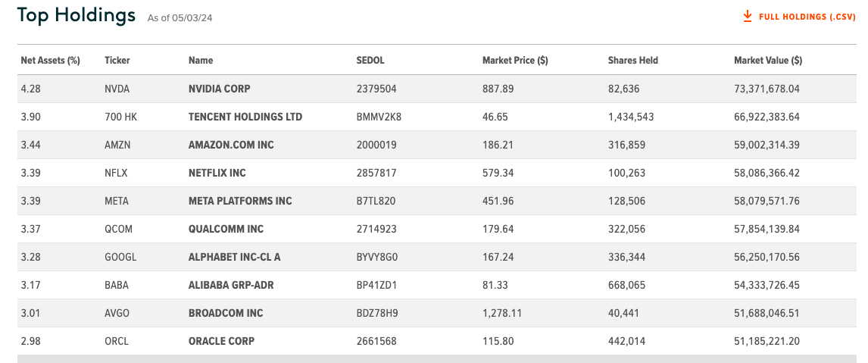Image resolution: width=868 pixels, height=363 pixels.
Task: Click the Top Holdings heading
Action: tap(76, 15)
